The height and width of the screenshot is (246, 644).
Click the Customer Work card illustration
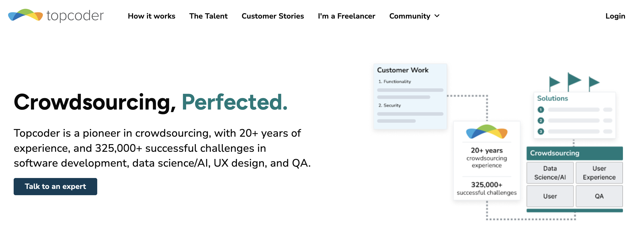click(x=410, y=97)
